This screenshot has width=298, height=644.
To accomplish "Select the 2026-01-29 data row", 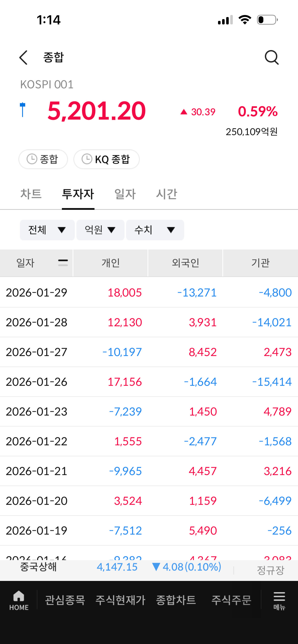I will pos(149,292).
